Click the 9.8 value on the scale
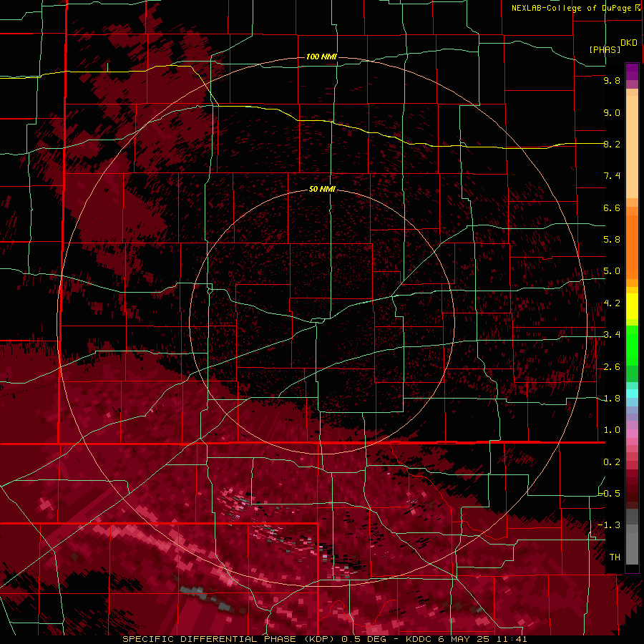The width and height of the screenshot is (644, 644). (612, 80)
